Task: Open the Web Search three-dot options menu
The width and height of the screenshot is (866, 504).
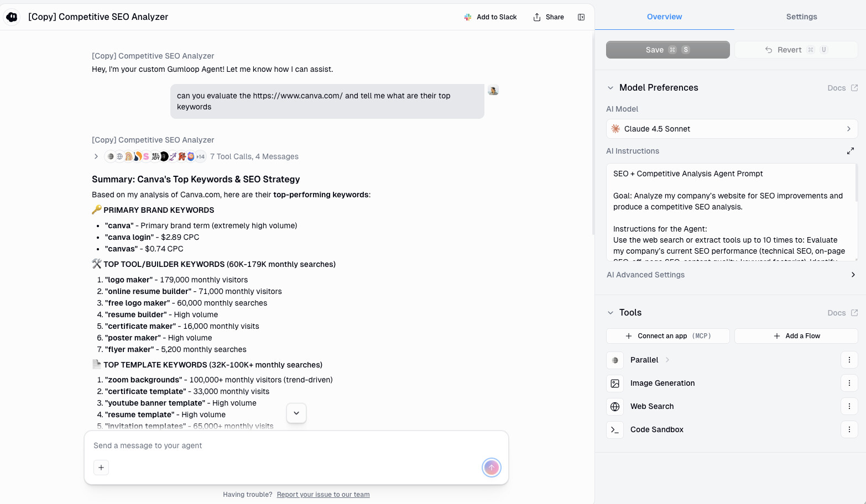Action: coord(849,406)
